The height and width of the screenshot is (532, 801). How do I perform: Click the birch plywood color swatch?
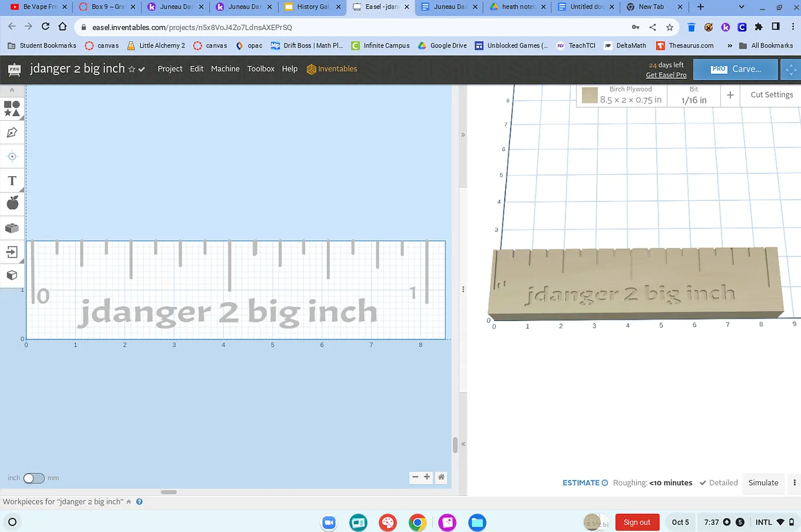(x=589, y=95)
